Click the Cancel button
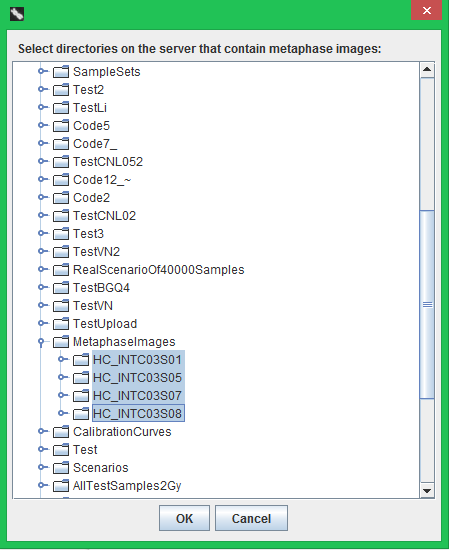 [252, 518]
